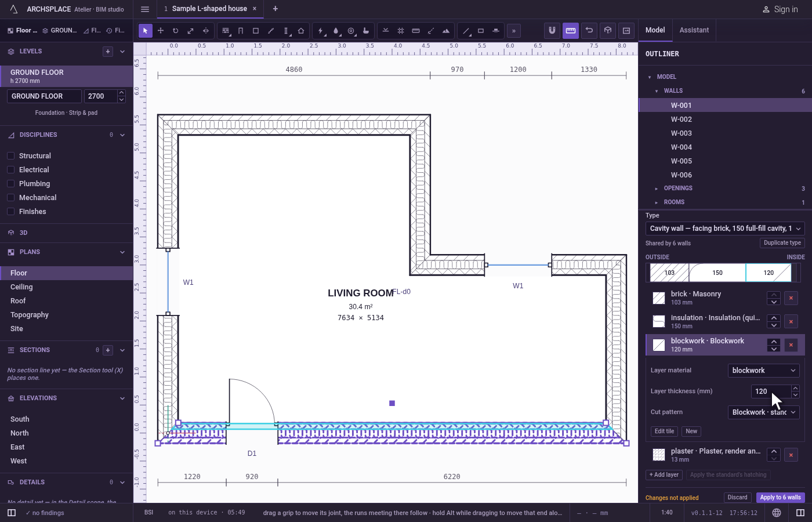Open the wall Type dropdown
Screen dimensions: 812x522
pos(725,229)
